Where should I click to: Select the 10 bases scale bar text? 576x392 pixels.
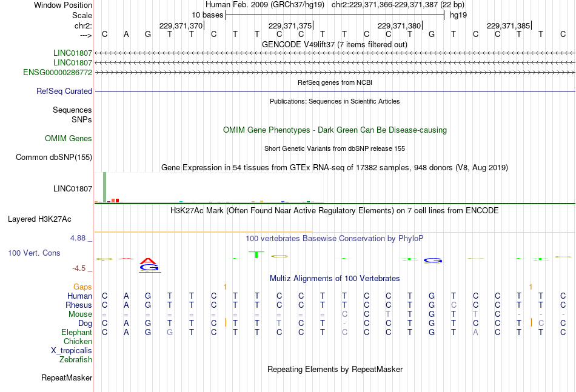point(207,15)
